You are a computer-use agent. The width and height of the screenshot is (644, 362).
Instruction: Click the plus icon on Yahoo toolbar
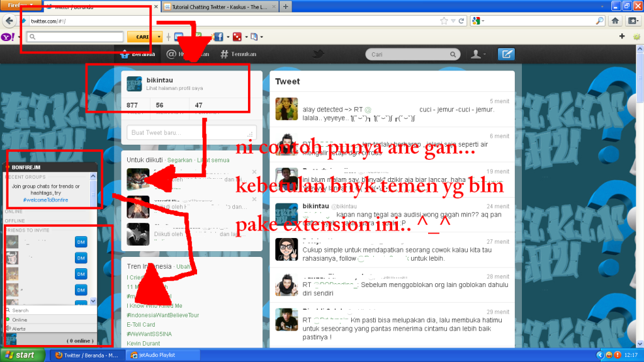coord(622,37)
